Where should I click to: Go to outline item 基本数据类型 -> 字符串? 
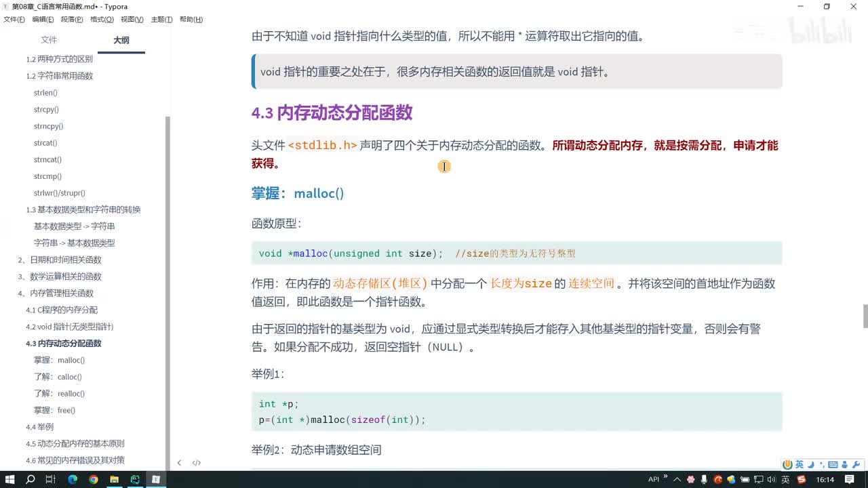click(74, 226)
